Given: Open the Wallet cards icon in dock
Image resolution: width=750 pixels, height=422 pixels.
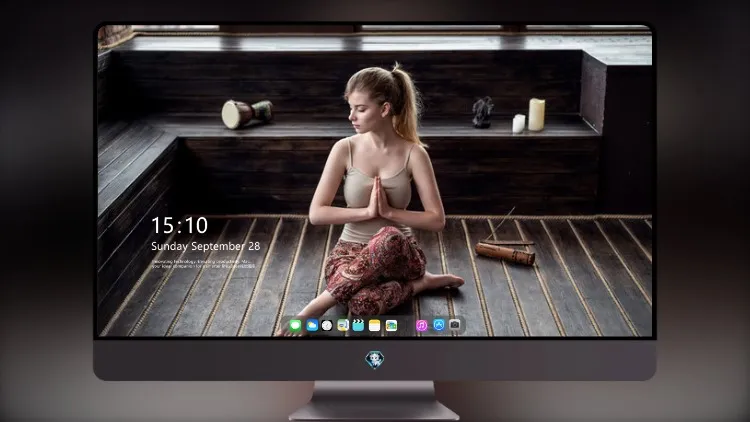Looking at the screenshot, I should [x=391, y=325].
